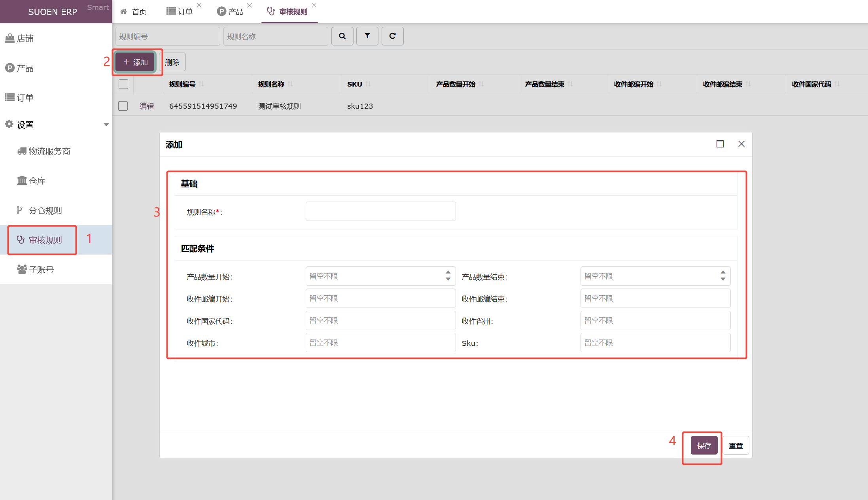The image size is (868, 500).
Task: Open 物流服务商 settings page
Action: 56,151
